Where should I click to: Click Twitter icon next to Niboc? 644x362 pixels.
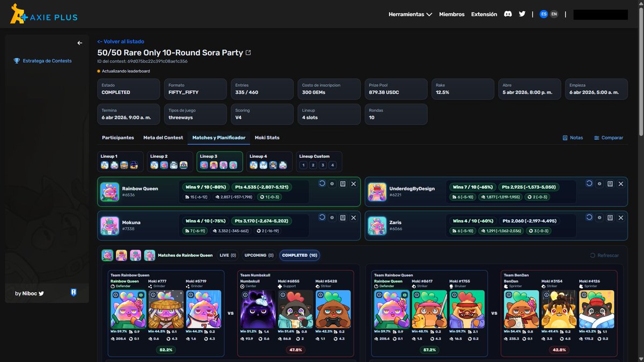pyautogui.click(x=41, y=293)
